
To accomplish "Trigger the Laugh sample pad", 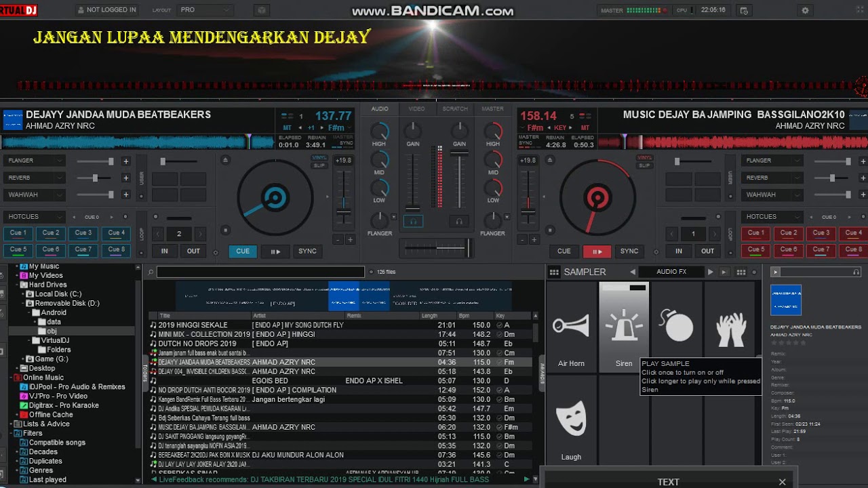I will (x=571, y=421).
